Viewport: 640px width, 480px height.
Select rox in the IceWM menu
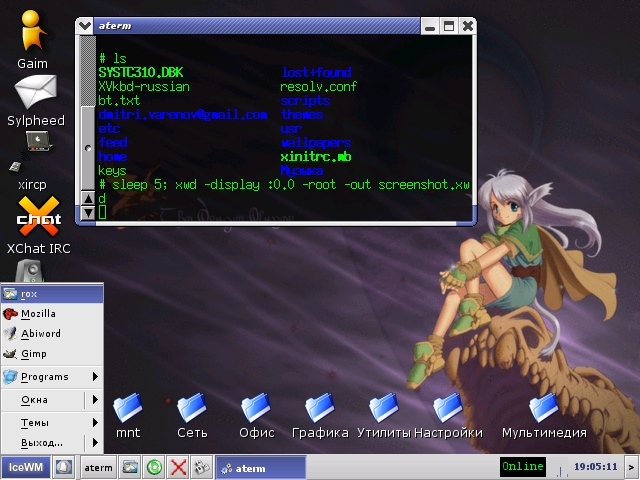[52, 294]
